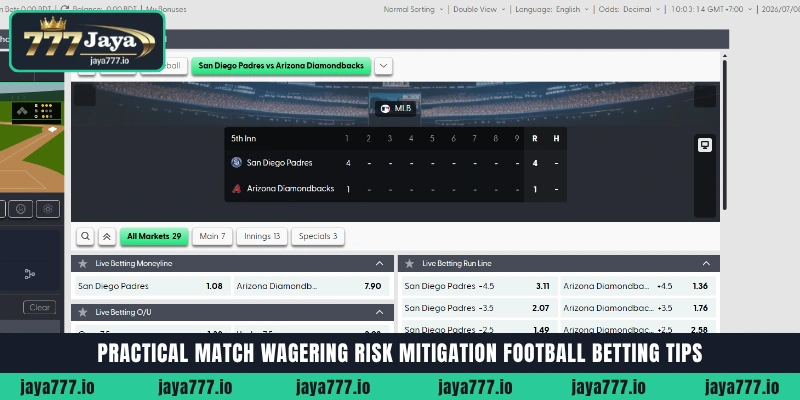
Task: Select the All Markets 29 tab
Action: [154, 236]
